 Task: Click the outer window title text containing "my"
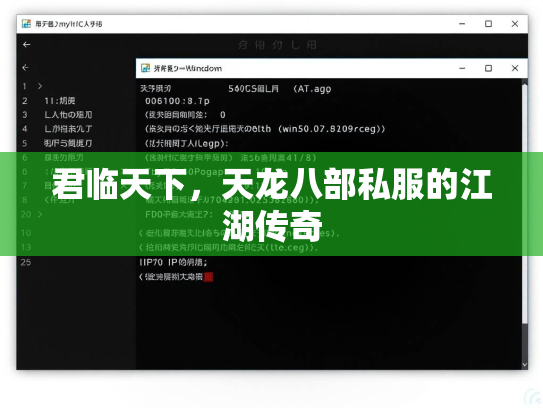[x=69, y=24]
